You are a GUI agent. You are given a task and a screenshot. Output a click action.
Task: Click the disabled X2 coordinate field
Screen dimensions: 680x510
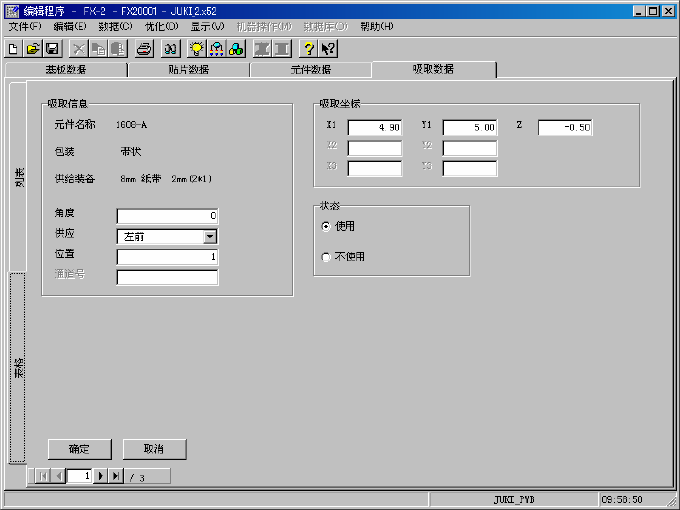coord(375,148)
